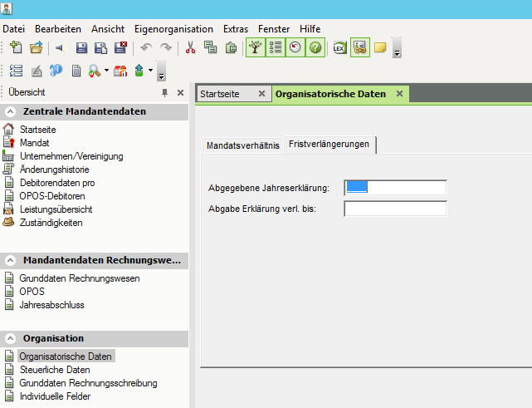Viewport: 532px width, 408px height.
Task: Open Steuerliche Daten in the sidebar
Action: pos(55,370)
